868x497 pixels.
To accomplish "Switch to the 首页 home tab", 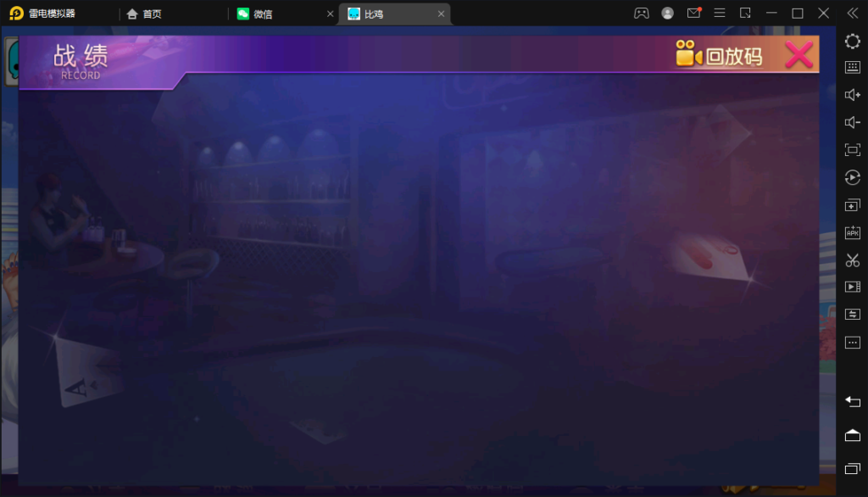I will click(144, 14).
